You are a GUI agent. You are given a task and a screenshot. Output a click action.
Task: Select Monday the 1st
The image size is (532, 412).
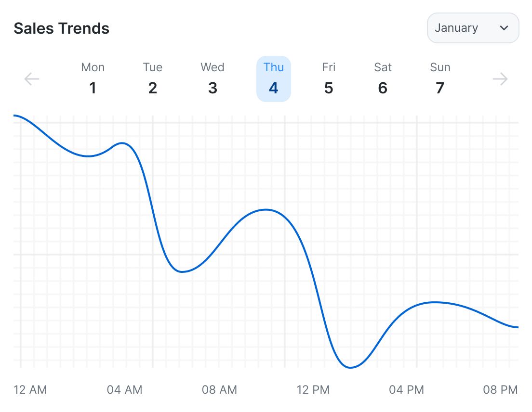click(x=93, y=79)
